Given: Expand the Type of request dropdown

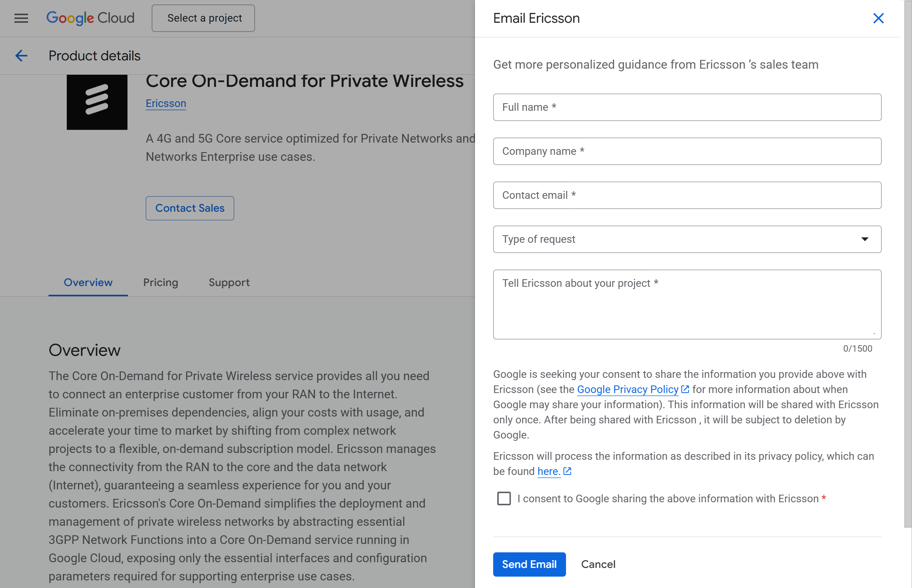Looking at the screenshot, I should 687,239.
